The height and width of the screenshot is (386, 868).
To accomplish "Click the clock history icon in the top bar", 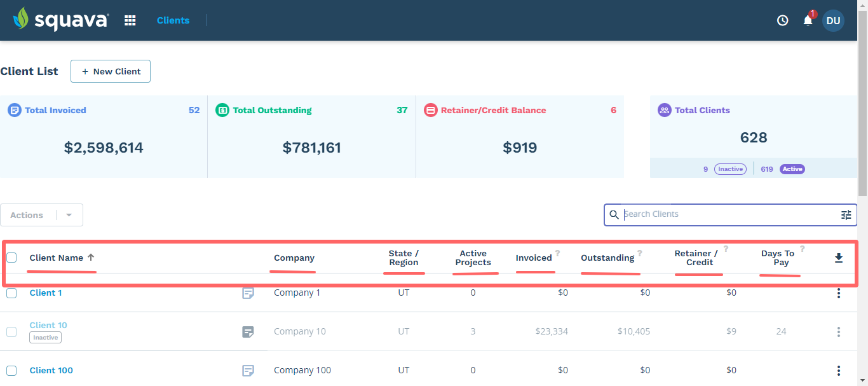I will tap(782, 20).
